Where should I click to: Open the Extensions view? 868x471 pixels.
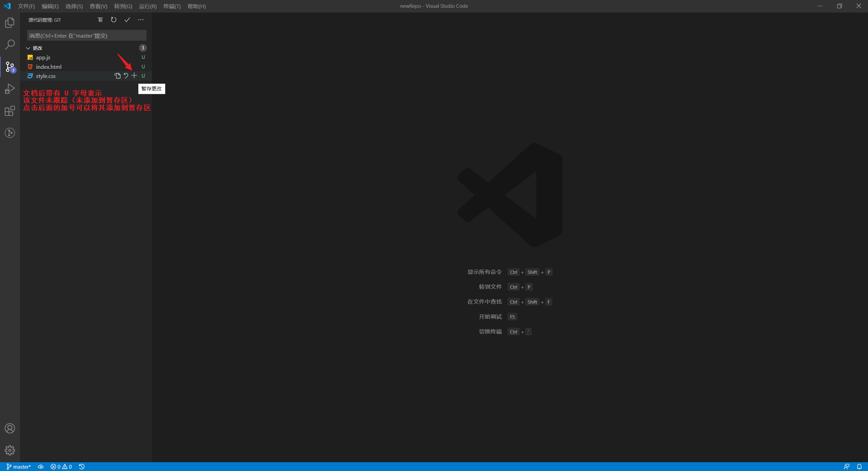click(10, 111)
